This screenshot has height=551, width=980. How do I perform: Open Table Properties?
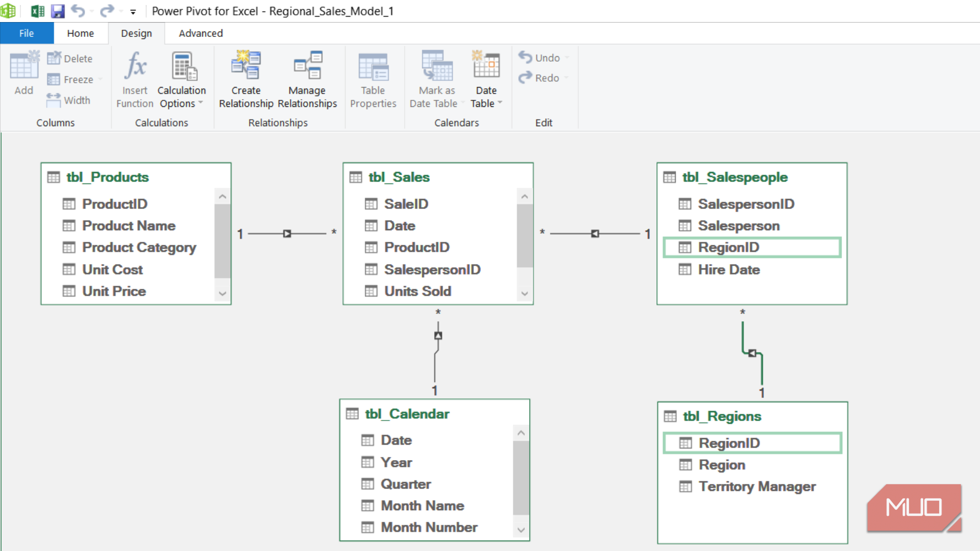click(373, 80)
